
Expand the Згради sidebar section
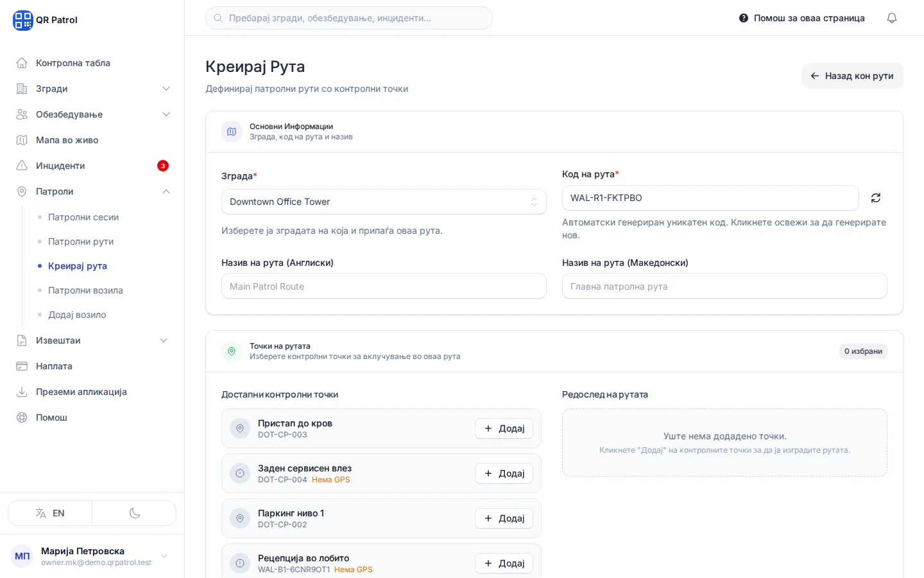[x=92, y=89]
